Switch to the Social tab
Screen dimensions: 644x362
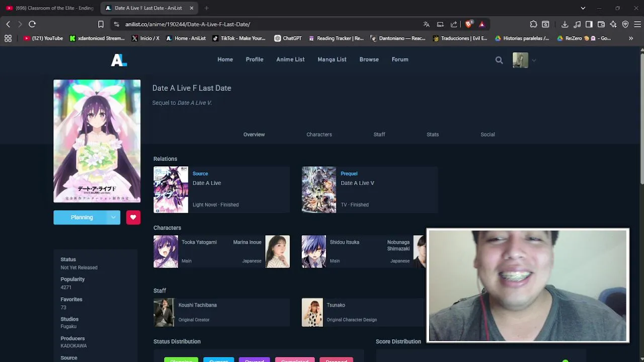click(x=488, y=134)
